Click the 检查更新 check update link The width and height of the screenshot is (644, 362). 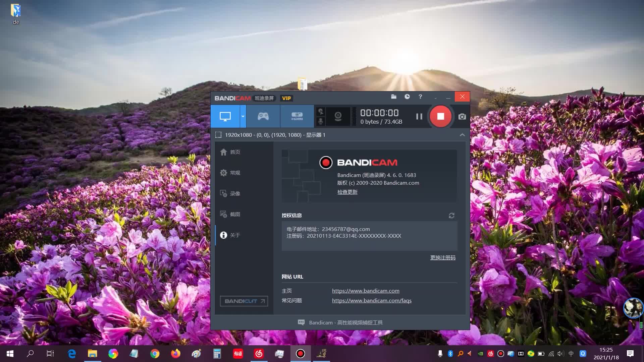(347, 192)
